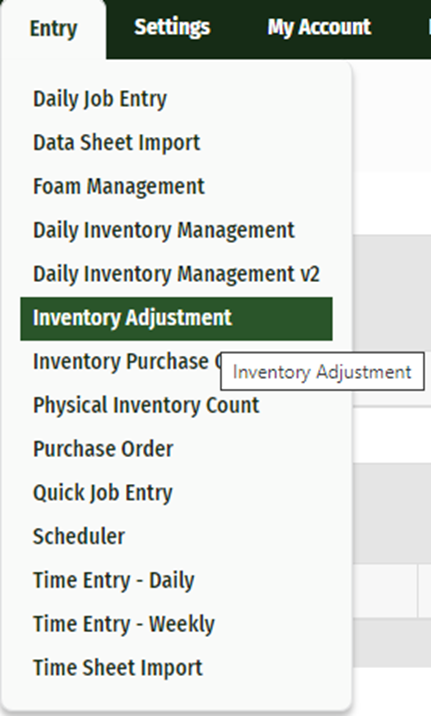This screenshot has height=716, width=431.
Task: Click highlighted Inventory Adjustment item
Action: point(176,319)
